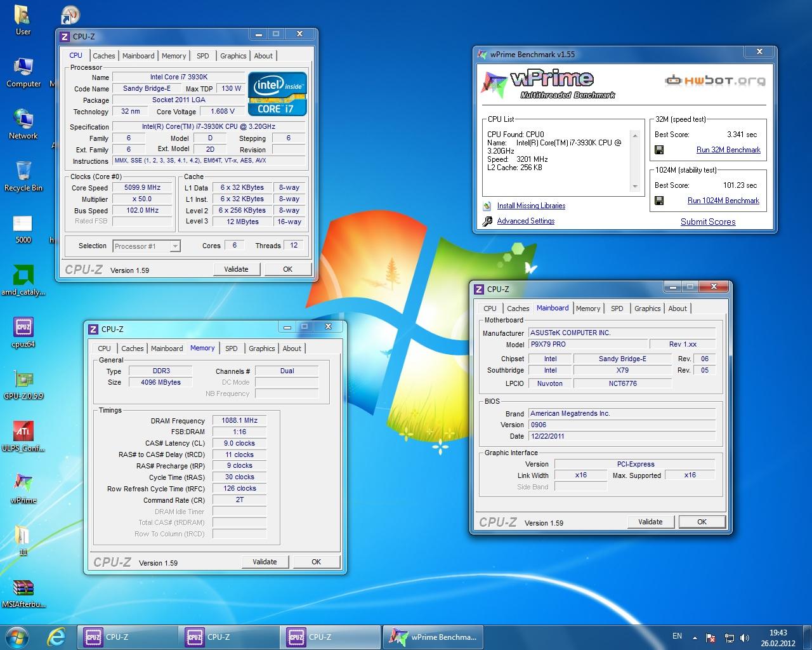Open Install Missing Libraries link
The image size is (812, 650).
click(531, 206)
